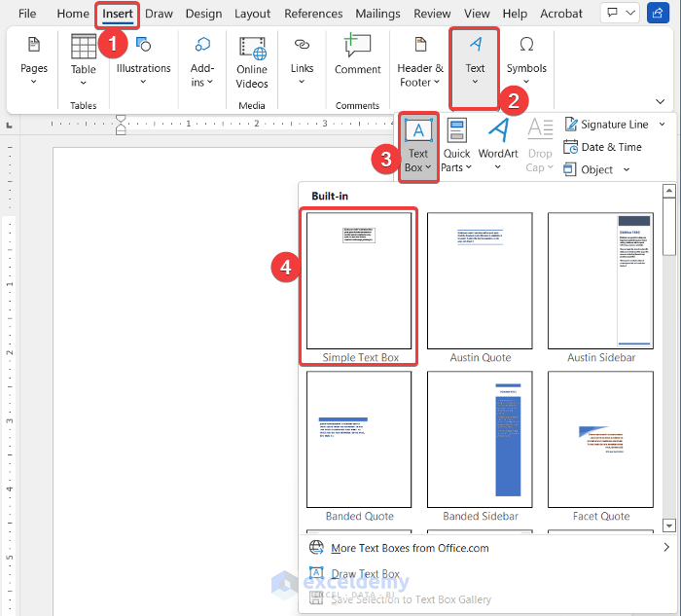The height and width of the screenshot is (616, 681).
Task: Insert an Object
Action: pyautogui.click(x=589, y=169)
